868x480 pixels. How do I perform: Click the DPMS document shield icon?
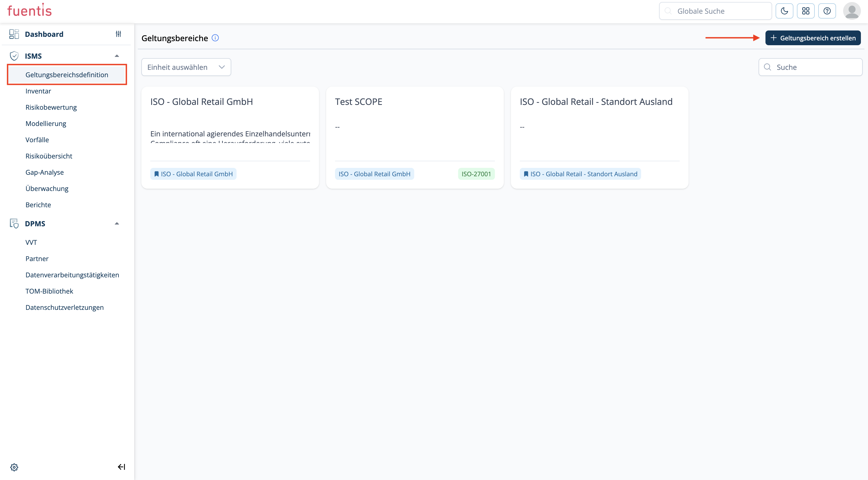[x=14, y=223]
